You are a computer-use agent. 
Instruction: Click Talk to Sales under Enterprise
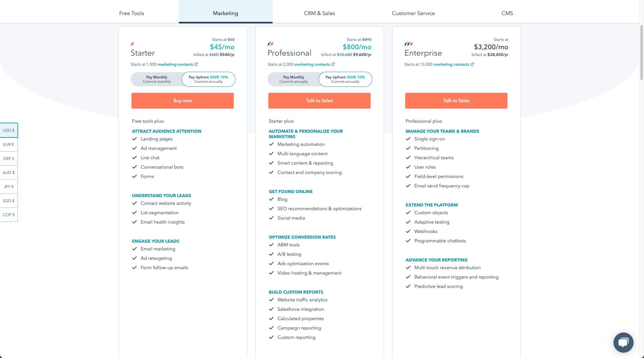[456, 101]
